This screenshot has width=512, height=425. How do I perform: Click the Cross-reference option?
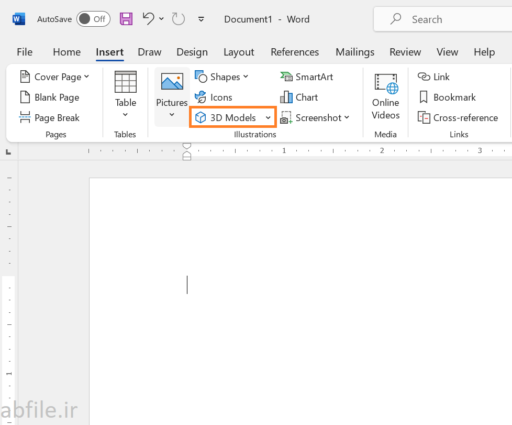pos(458,118)
